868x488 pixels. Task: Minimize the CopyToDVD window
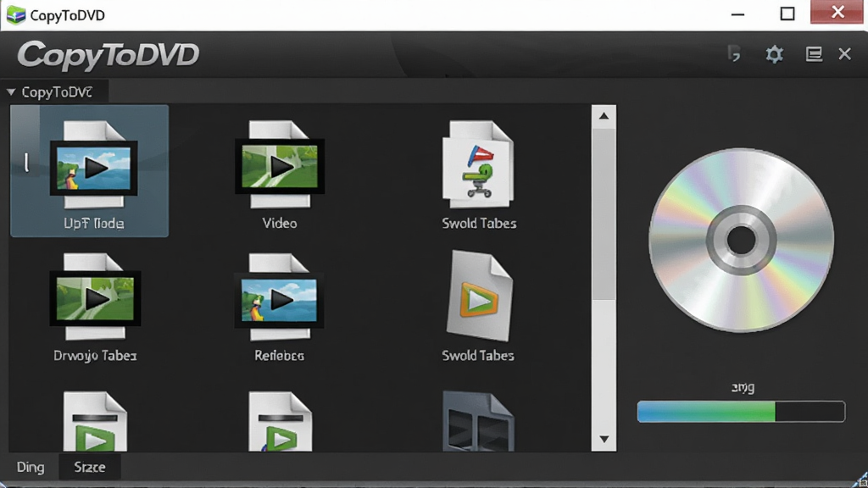(x=738, y=14)
